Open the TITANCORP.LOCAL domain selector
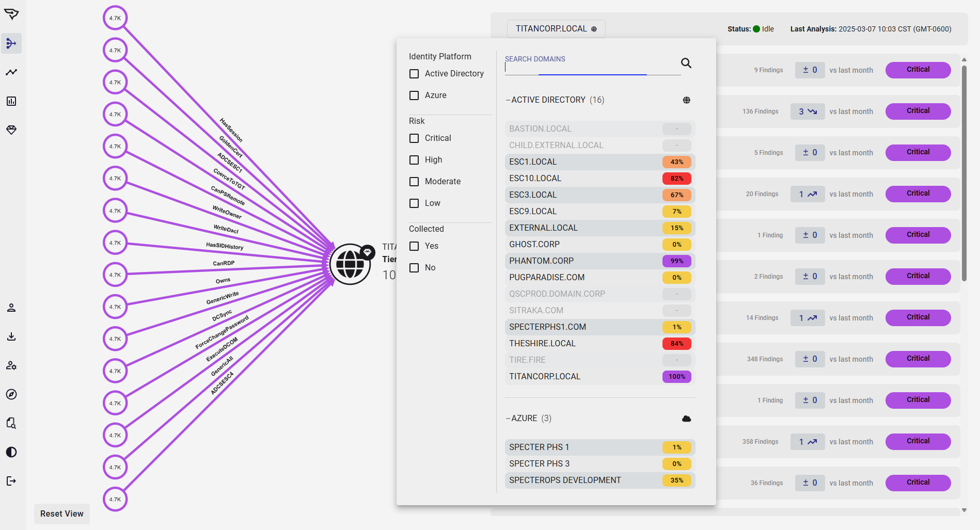This screenshot has width=980, height=530. tap(556, 29)
